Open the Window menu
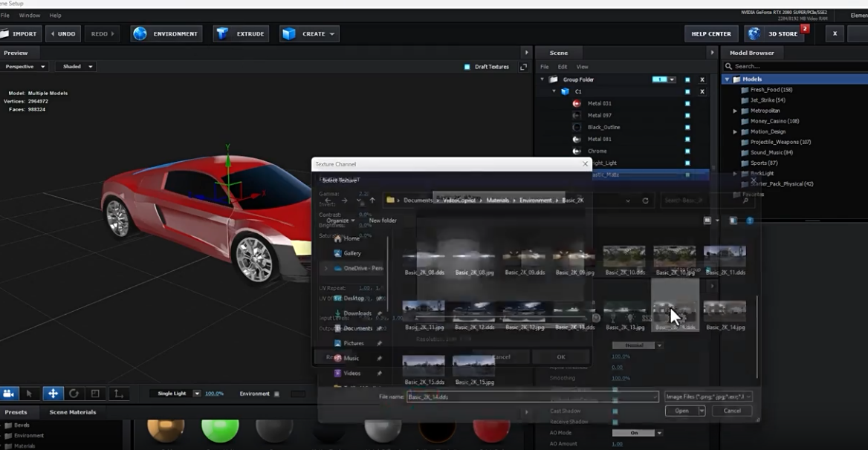This screenshot has width=868, height=450. click(x=30, y=15)
